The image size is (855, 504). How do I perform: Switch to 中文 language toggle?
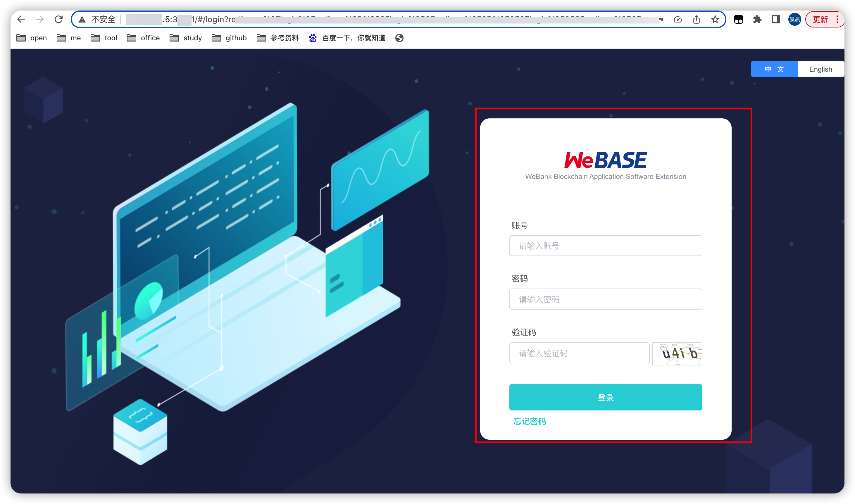coord(775,69)
